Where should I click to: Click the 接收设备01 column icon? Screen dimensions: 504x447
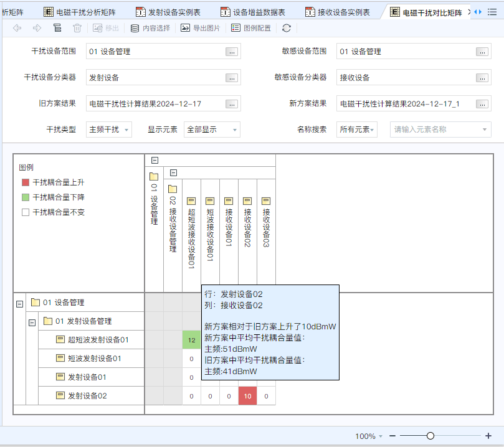pyautogui.click(x=229, y=201)
